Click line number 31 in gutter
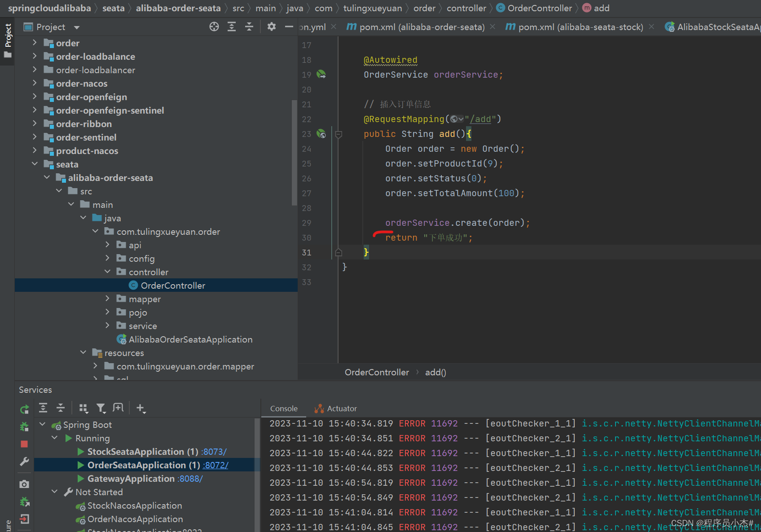 307,252
